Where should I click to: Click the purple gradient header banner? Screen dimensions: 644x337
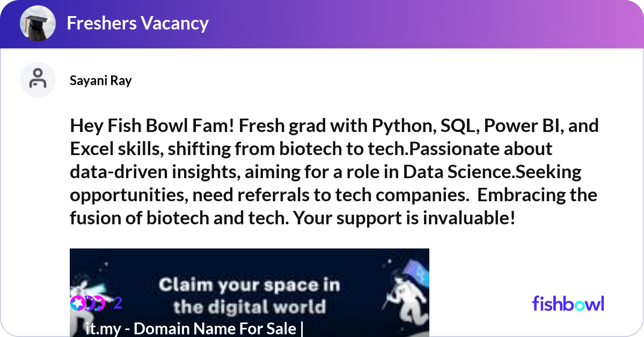[376, 23]
